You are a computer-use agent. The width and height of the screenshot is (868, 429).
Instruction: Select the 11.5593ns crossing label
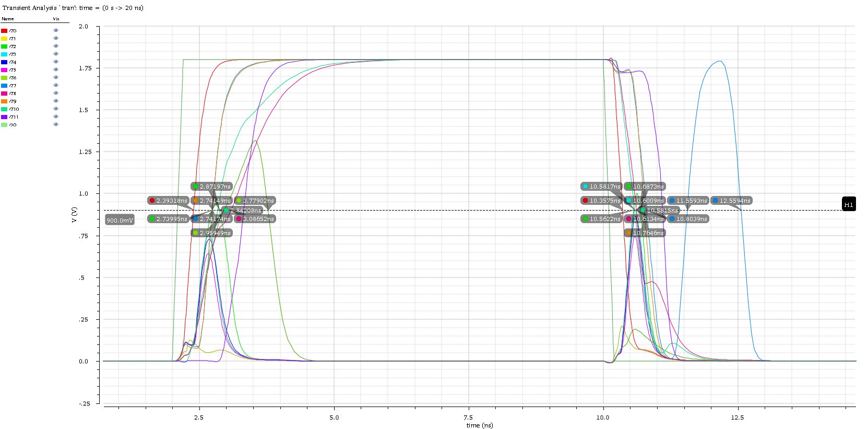[688, 201]
